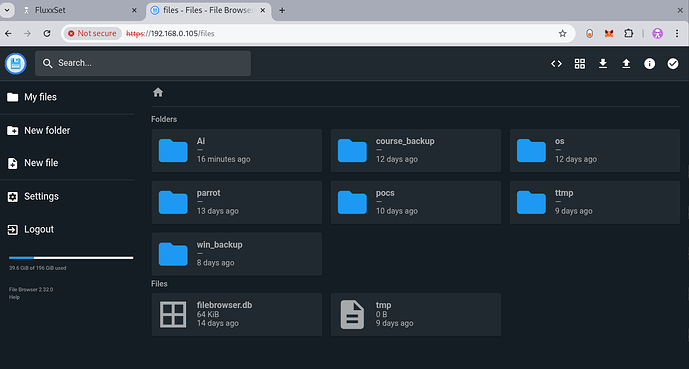Image resolution: width=689 pixels, height=369 pixels.
Task: Show file info with the info icon
Action: point(649,64)
